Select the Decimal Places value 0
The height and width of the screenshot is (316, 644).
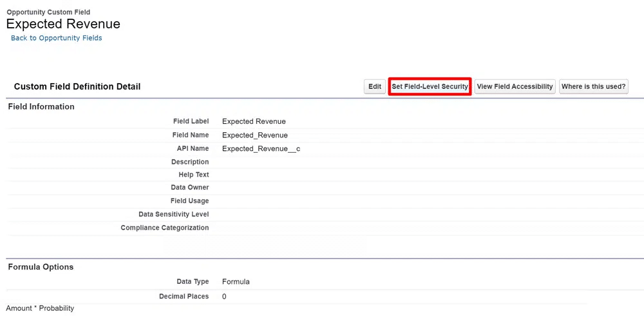224,297
